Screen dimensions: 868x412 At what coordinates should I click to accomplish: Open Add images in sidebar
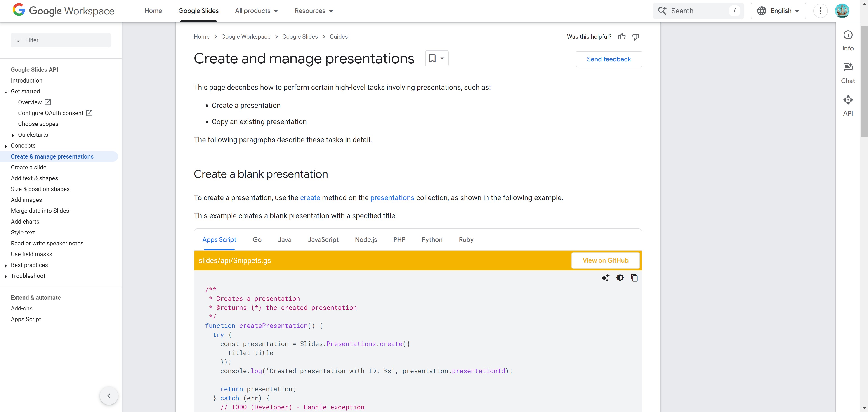[26, 200]
